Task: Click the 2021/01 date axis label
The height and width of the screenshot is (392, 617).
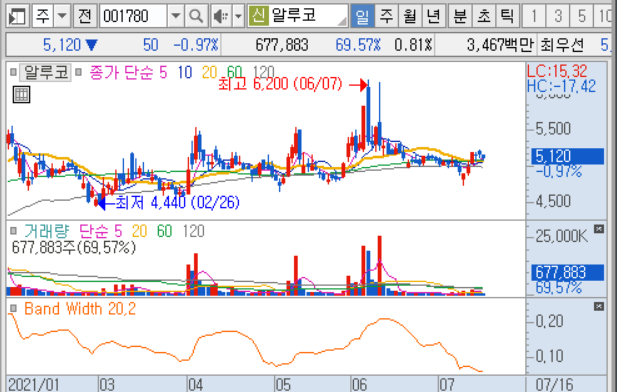Action: pos(33,384)
